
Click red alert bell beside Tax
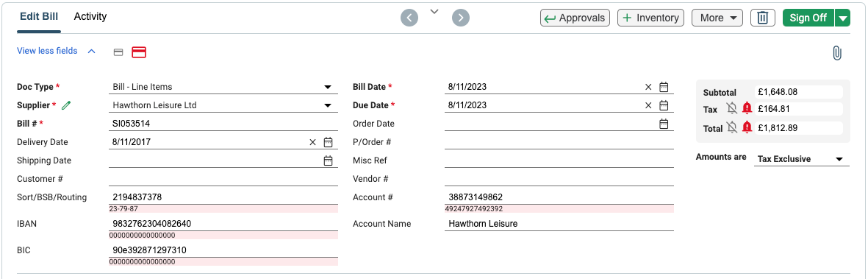click(747, 109)
